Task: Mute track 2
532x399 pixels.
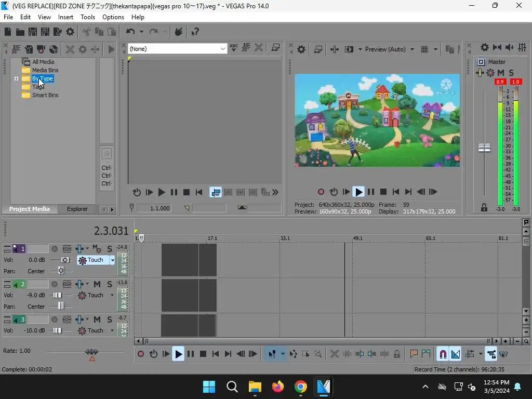Action: pos(97,284)
